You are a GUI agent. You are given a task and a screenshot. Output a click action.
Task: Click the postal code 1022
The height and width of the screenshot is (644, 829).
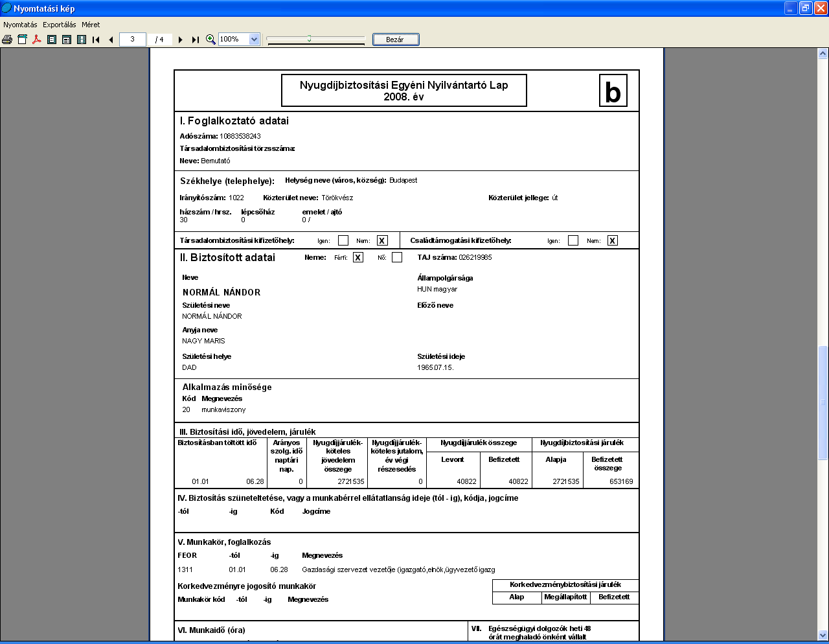click(x=236, y=198)
